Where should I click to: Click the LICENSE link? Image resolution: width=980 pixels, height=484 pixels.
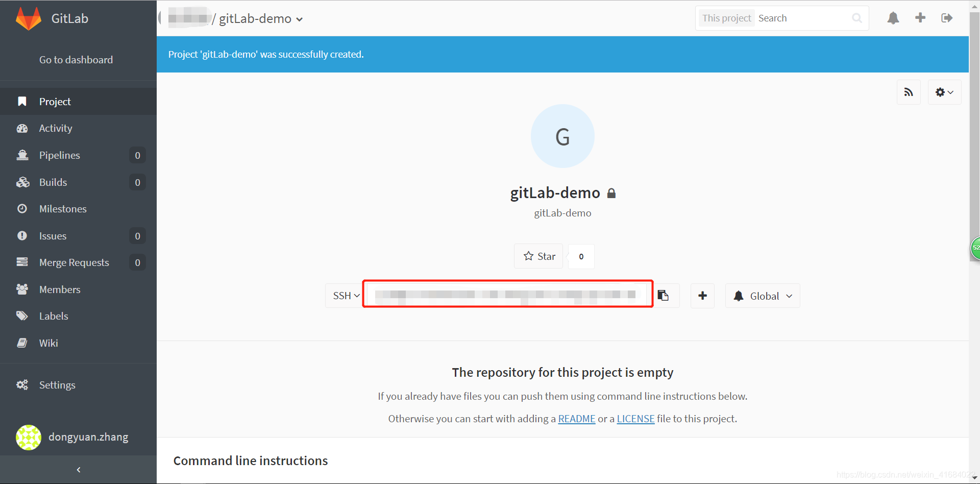point(635,419)
